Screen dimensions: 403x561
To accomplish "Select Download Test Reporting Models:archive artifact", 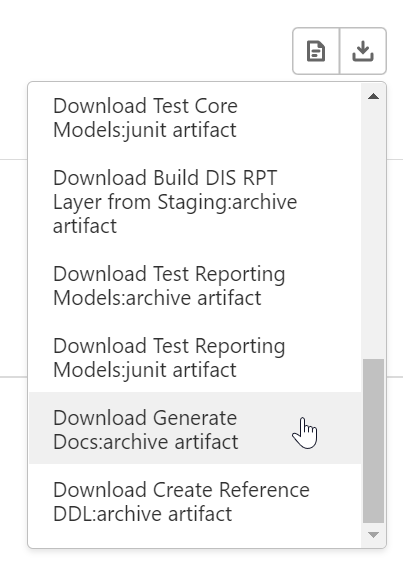I will (x=195, y=286).
